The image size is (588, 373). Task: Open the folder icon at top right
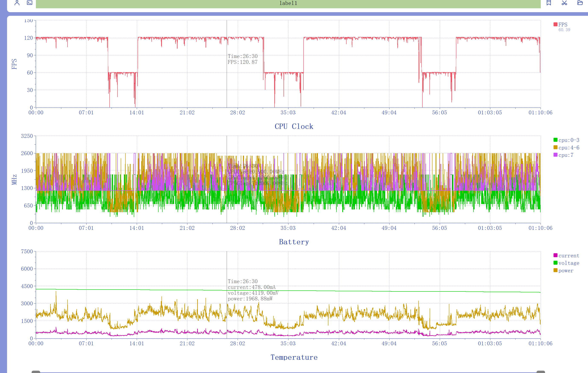pos(580,3)
